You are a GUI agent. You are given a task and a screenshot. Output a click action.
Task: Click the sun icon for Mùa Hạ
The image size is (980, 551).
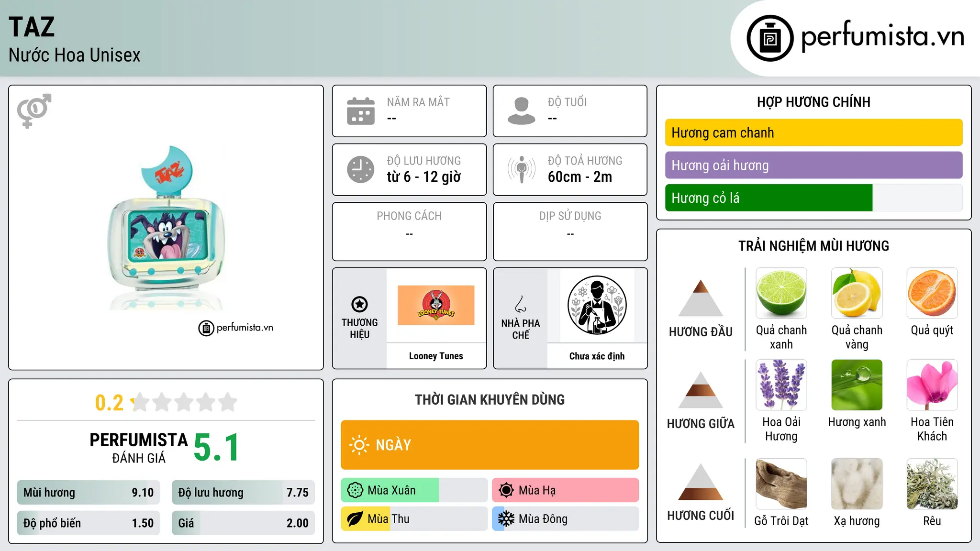tap(506, 490)
